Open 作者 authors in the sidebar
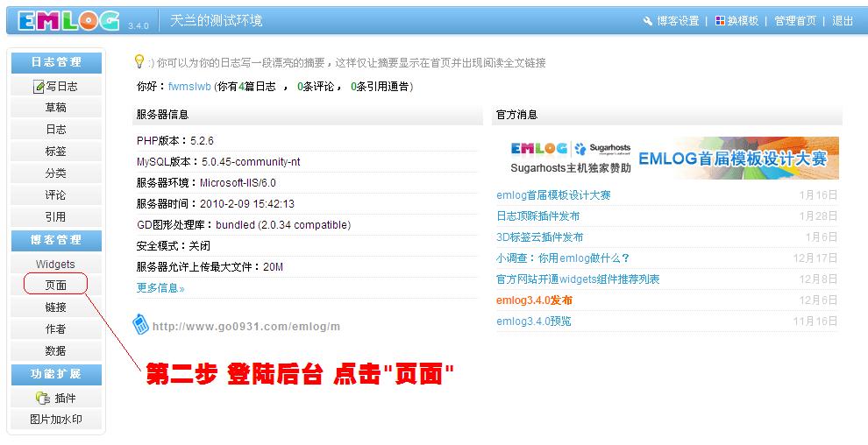The height and width of the screenshot is (445, 868). pos(56,328)
